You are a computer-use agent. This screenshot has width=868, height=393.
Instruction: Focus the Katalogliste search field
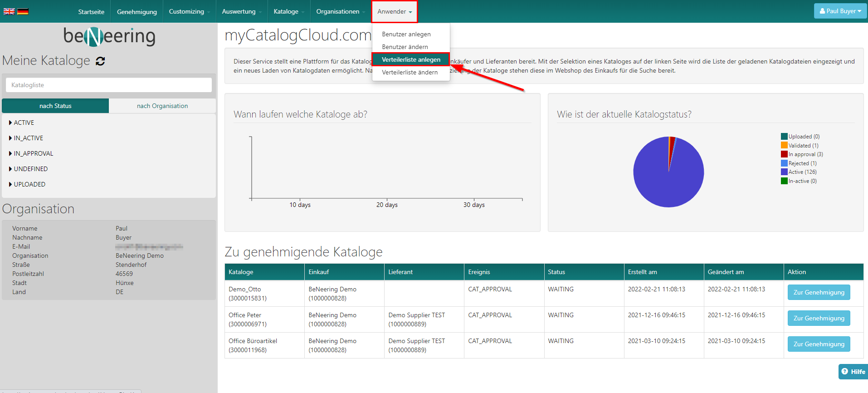109,85
